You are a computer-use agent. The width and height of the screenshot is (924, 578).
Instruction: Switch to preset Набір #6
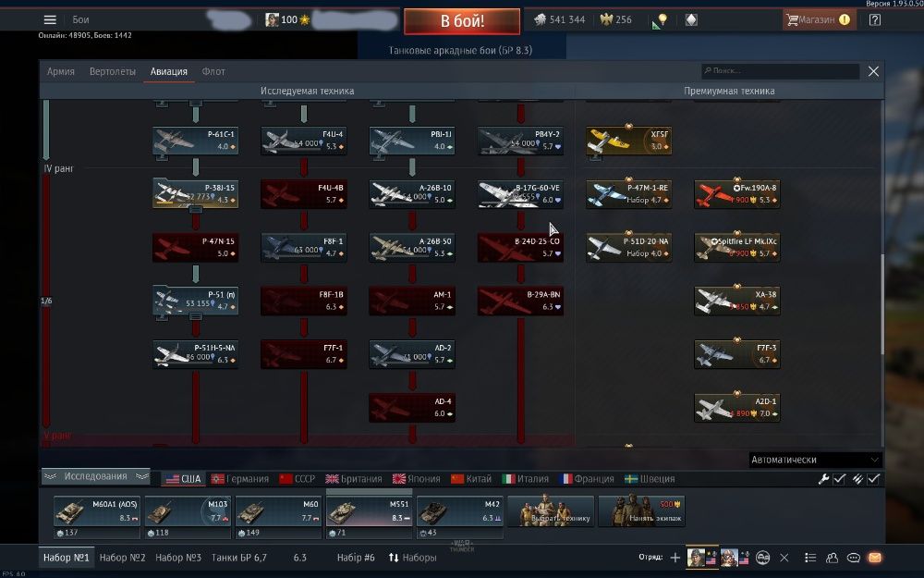[x=356, y=558]
